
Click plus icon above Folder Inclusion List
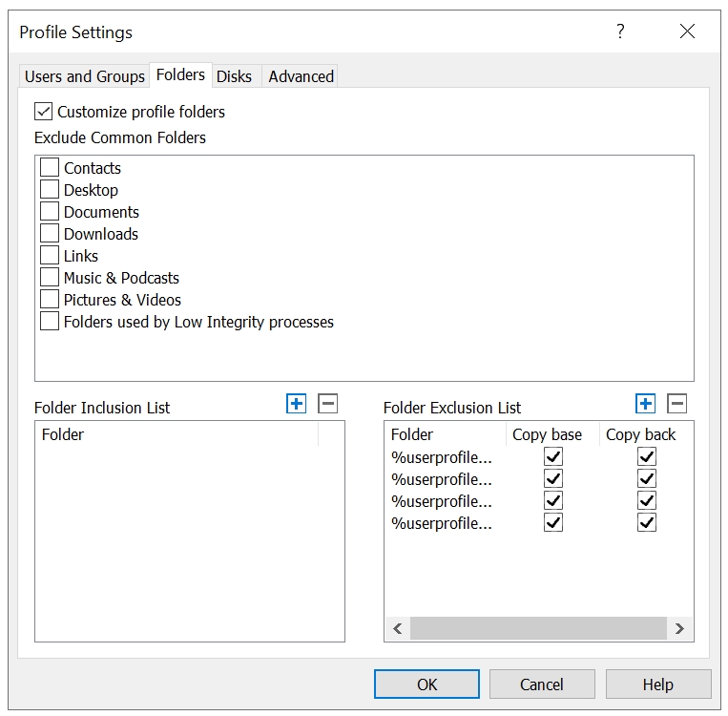[x=297, y=404]
